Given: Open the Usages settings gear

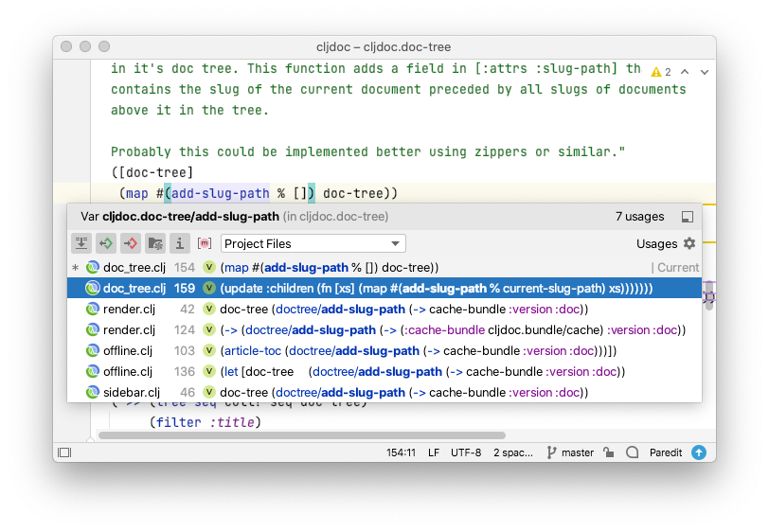Looking at the screenshot, I should point(689,243).
